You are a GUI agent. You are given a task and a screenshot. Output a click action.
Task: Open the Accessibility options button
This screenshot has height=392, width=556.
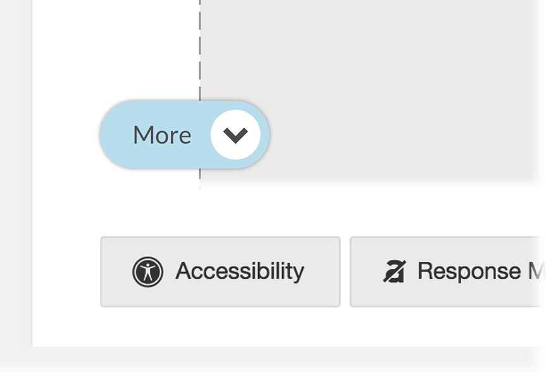click(220, 272)
